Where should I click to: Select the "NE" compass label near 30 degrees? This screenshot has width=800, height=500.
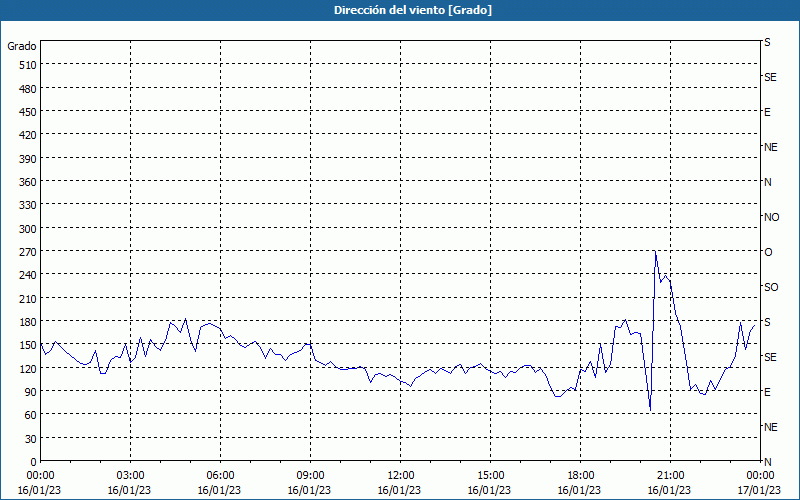[770, 427]
